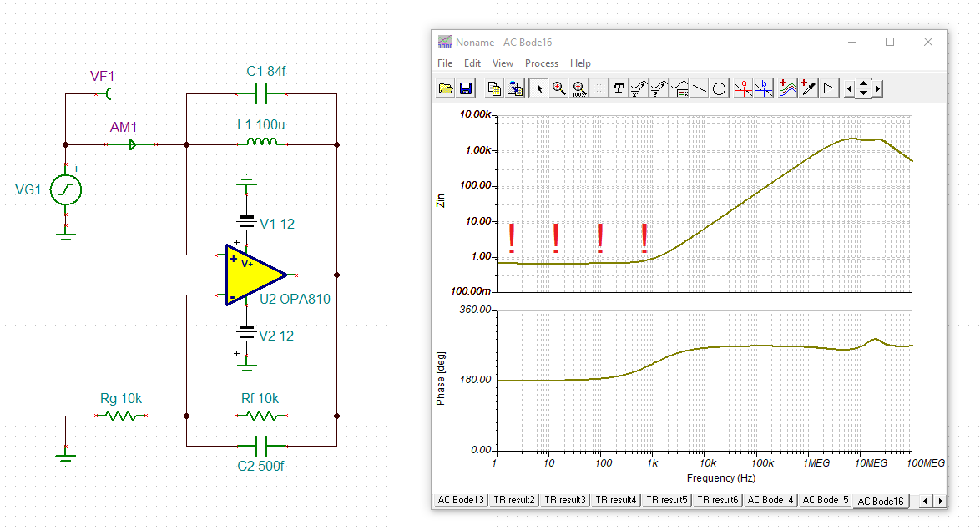Open the Edit menu

(472, 63)
